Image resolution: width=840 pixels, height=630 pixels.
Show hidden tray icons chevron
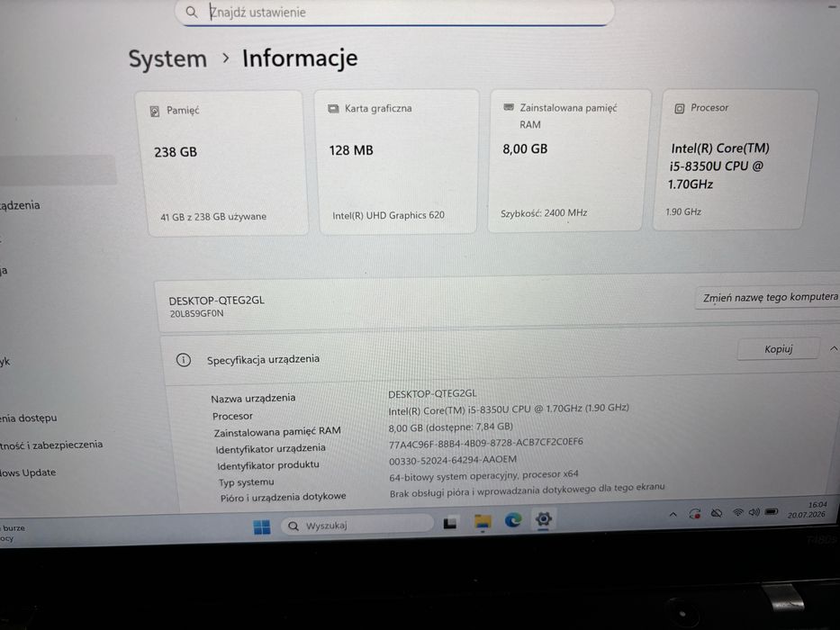coord(673,515)
